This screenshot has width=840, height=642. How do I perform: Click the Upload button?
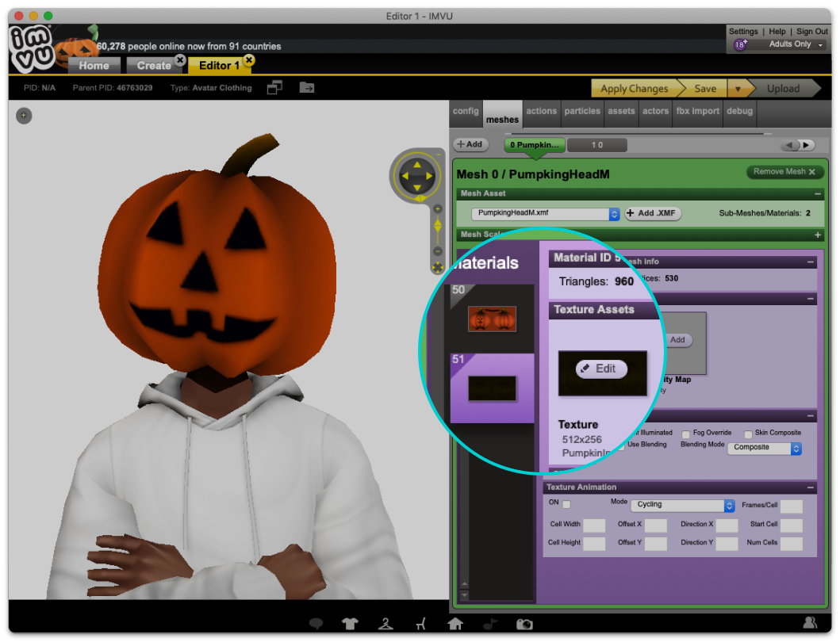783,88
